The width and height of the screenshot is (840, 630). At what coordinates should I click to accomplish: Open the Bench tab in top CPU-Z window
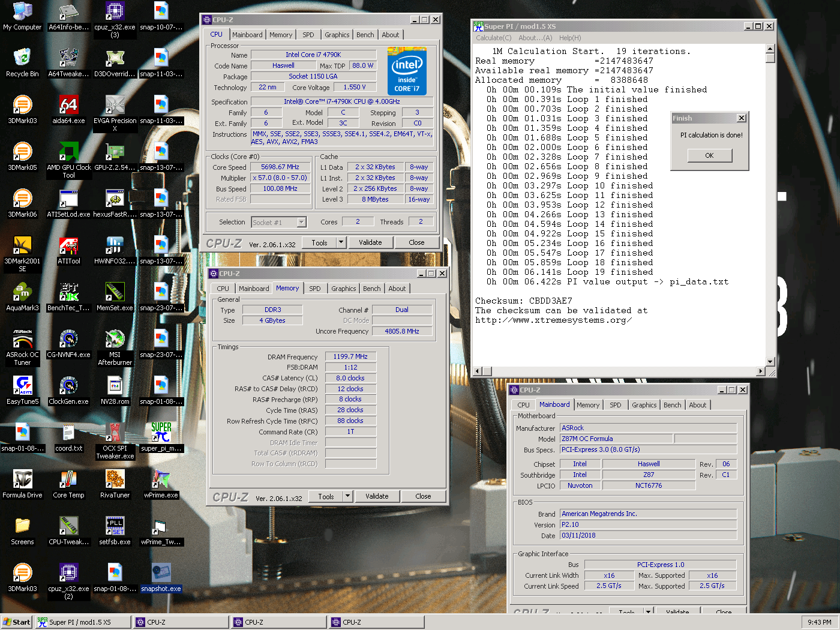(x=365, y=35)
